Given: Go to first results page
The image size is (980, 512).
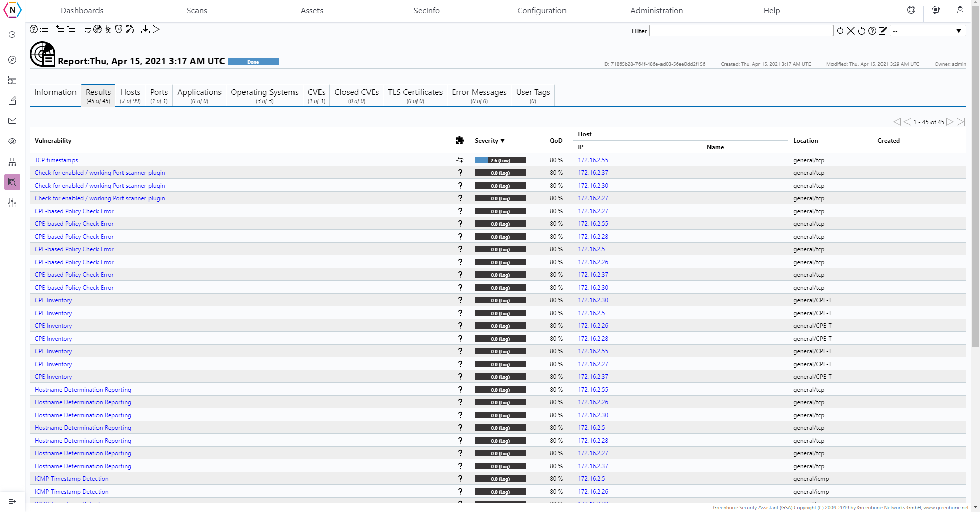Looking at the screenshot, I should [896, 122].
